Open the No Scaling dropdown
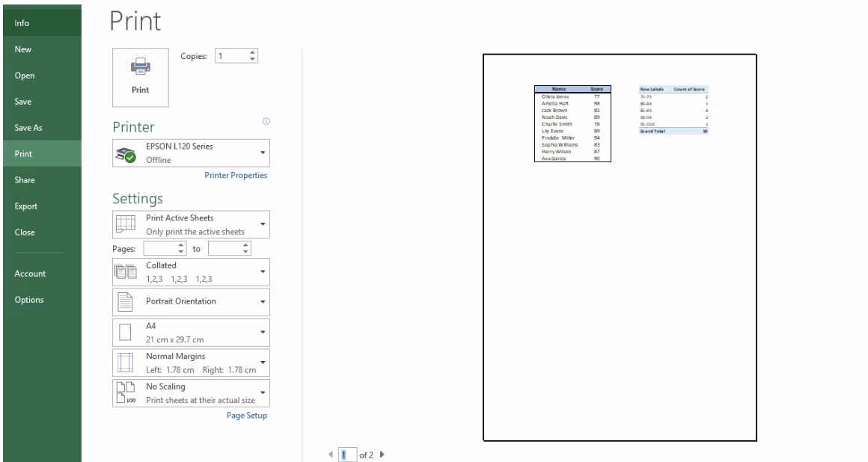This screenshot has height=462, width=868. click(263, 392)
